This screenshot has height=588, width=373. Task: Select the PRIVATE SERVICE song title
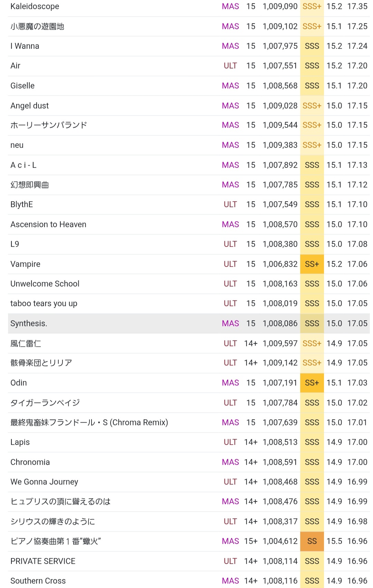click(x=43, y=561)
